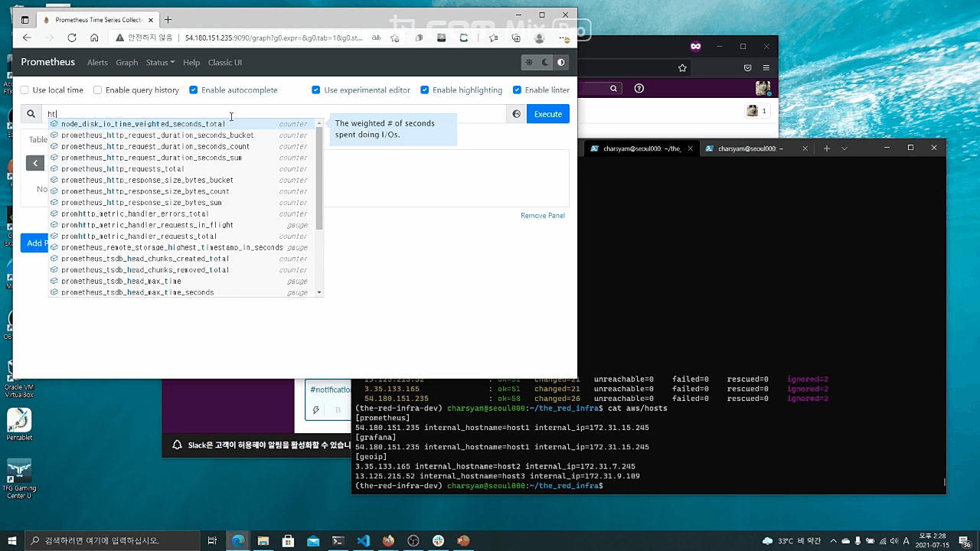This screenshot has height=551, width=980.
Task: Expand the terminal profile dropdown chevron
Action: [844, 148]
